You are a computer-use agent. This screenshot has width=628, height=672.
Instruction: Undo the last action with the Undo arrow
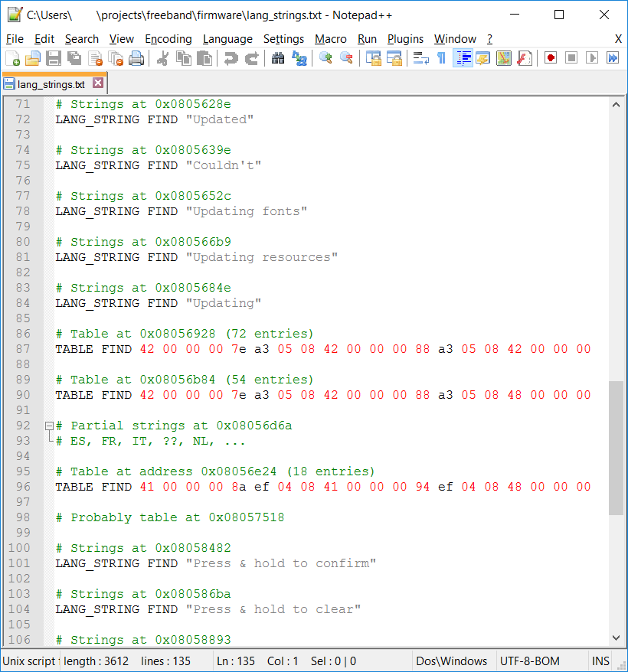(231, 58)
